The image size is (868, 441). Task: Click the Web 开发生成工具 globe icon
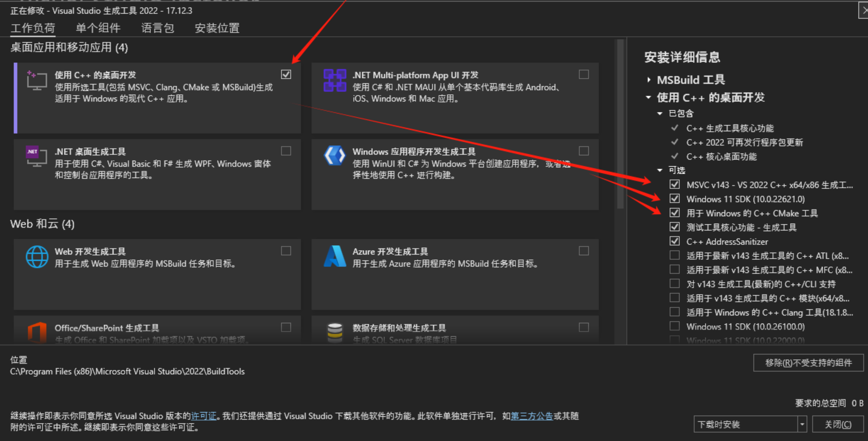tap(37, 256)
